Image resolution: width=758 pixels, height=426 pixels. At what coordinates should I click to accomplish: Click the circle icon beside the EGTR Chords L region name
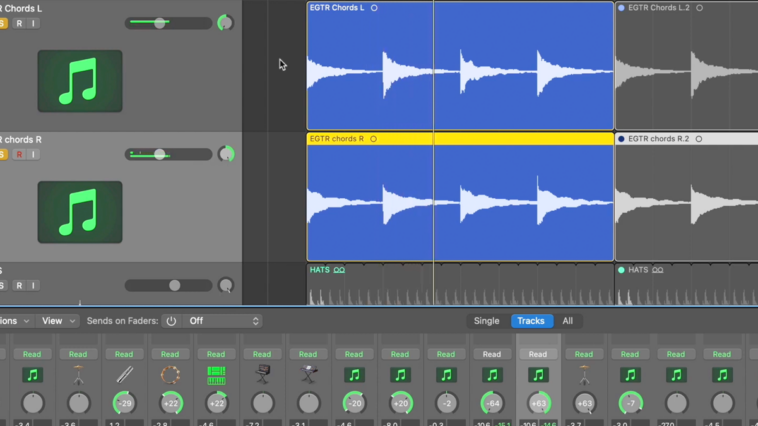pyautogui.click(x=374, y=8)
